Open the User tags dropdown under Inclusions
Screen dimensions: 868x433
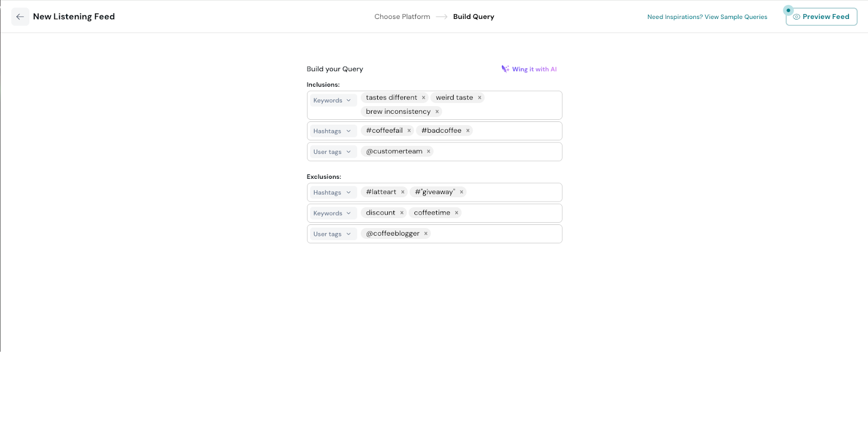point(332,152)
